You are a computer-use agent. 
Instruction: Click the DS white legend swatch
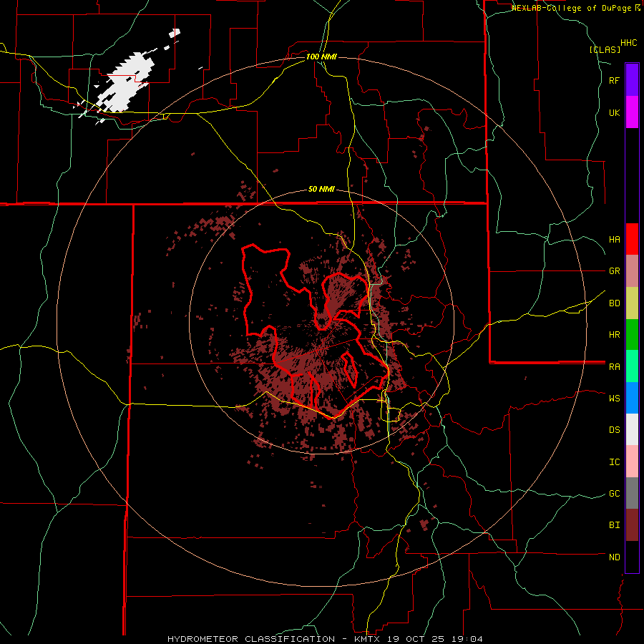pos(632,429)
